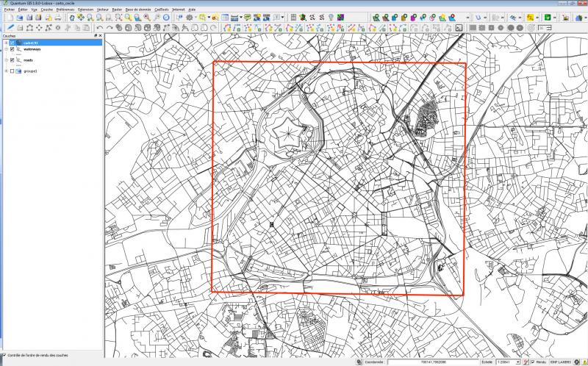This screenshot has height=366, width=588.
Task: Click the Refresh map icon
Action: 165,17
